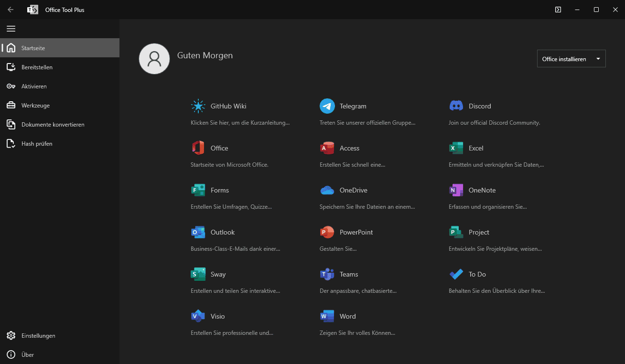Click 'Zeigen Sie Ihr volles Können...' description
Image resolution: width=625 pixels, height=364 pixels.
point(357,333)
